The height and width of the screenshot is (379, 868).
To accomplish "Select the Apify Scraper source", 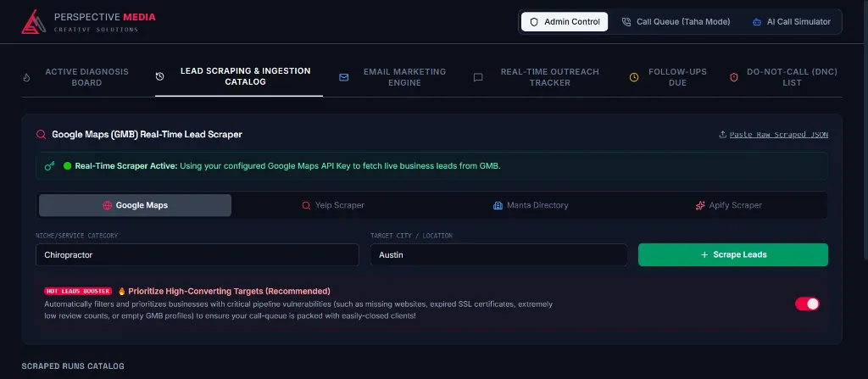I will pos(728,205).
